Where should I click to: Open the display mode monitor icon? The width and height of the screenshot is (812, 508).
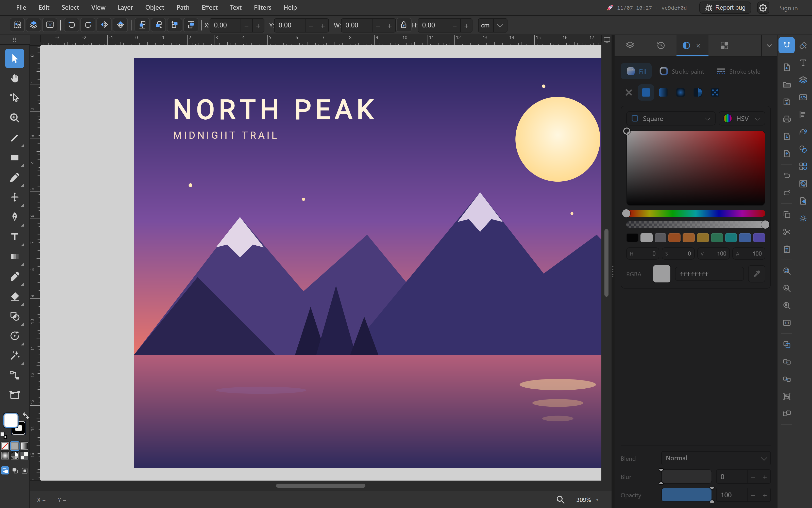[607, 40]
